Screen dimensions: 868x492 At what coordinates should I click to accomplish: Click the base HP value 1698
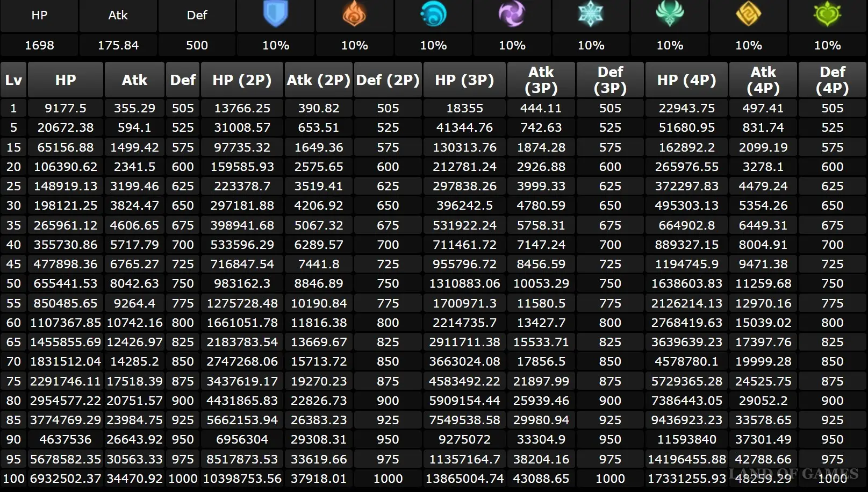pos(39,46)
